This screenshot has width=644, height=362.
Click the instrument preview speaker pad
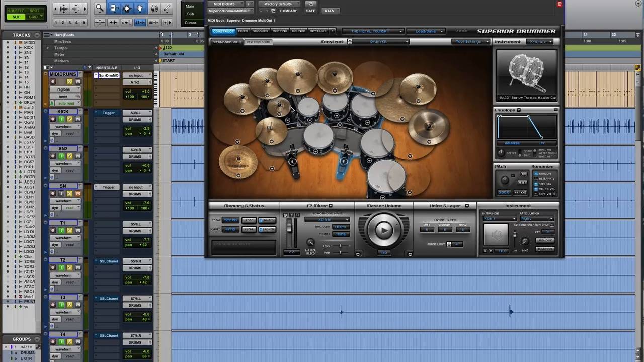[x=496, y=235]
